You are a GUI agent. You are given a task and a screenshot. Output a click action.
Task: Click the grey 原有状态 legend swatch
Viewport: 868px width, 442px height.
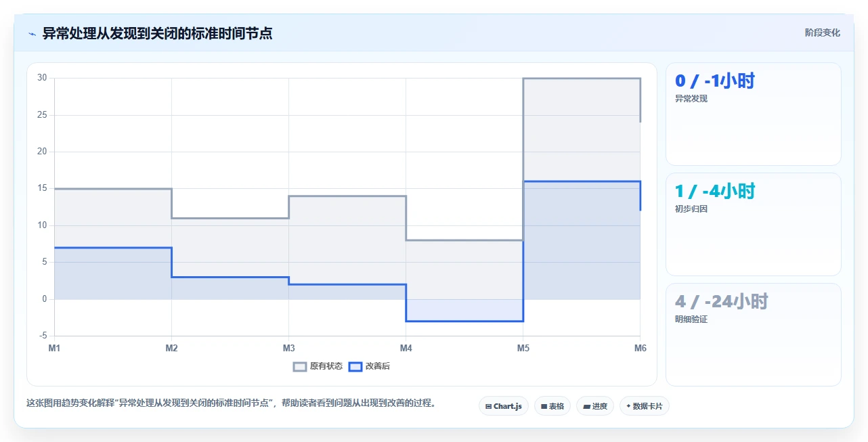point(300,367)
